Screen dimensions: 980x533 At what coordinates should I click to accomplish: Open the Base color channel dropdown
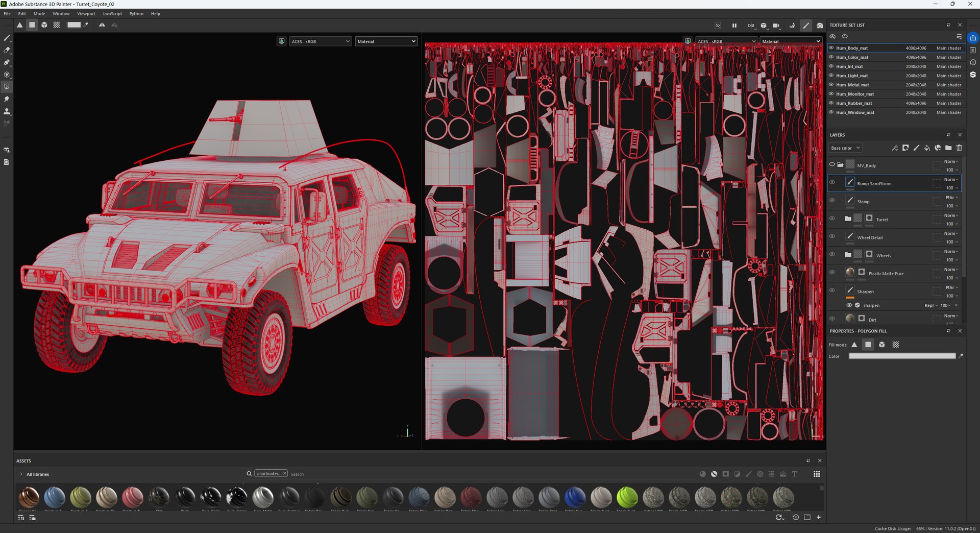click(x=845, y=148)
